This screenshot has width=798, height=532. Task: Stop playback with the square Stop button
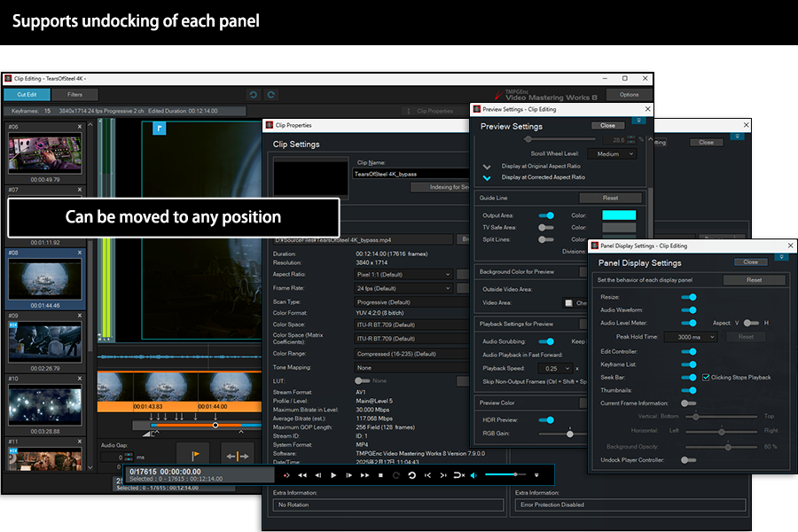pos(380,475)
